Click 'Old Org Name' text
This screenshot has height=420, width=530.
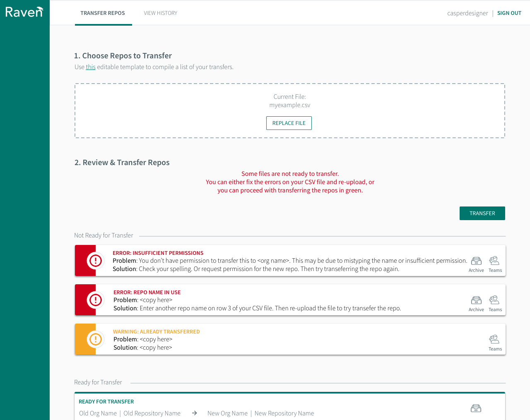click(x=98, y=413)
